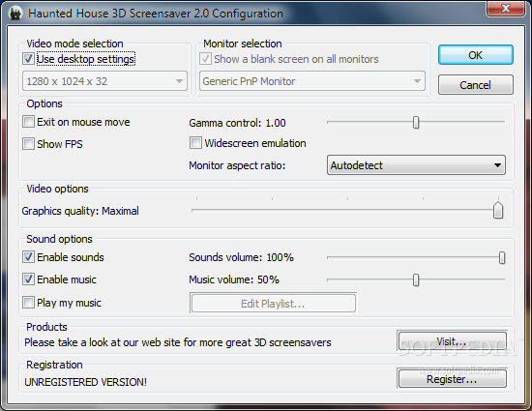
Task: Click the Haunted House app icon in title bar
Action: point(15,14)
